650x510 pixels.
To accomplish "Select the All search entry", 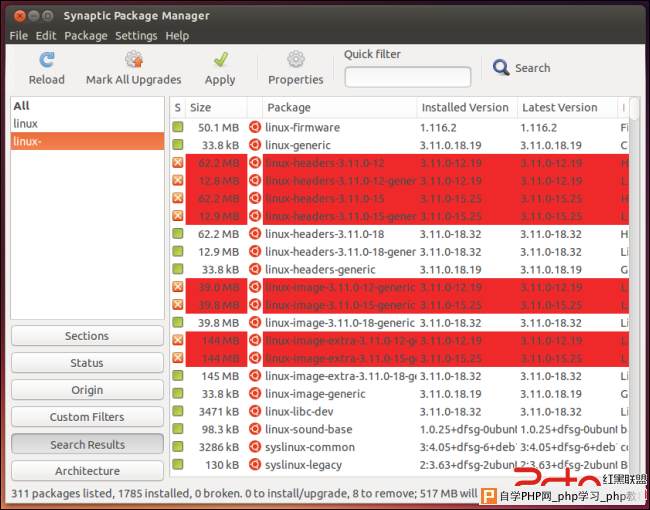I will click(87, 106).
